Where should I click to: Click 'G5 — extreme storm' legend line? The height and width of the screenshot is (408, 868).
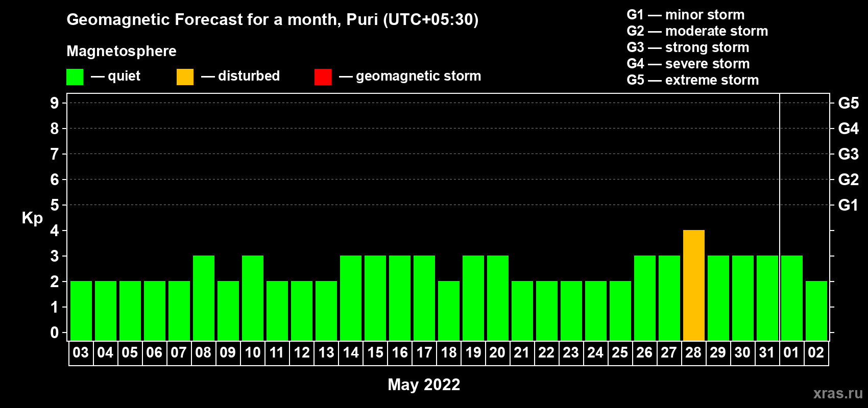[x=693, y=80]
